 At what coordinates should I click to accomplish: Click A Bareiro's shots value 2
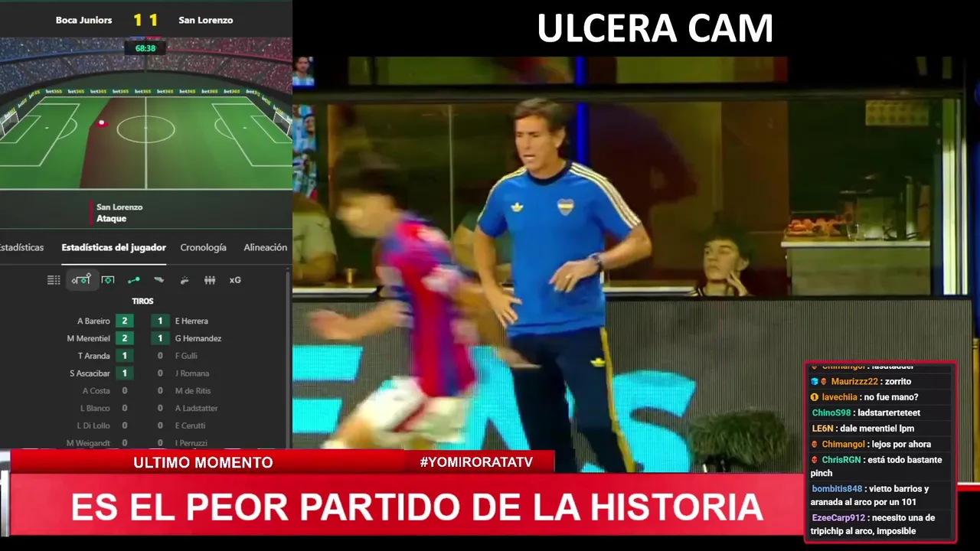coord(124,321)
